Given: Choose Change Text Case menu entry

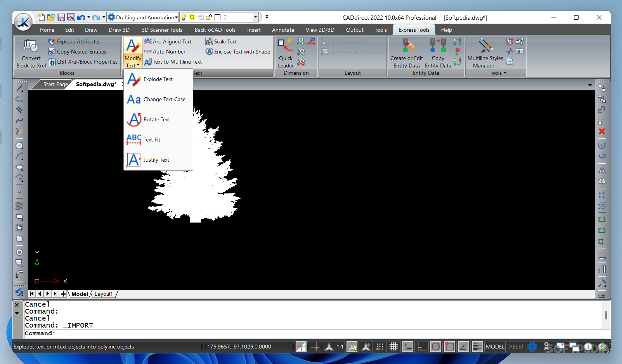Looking at the screenshot, I should (158, 99).
